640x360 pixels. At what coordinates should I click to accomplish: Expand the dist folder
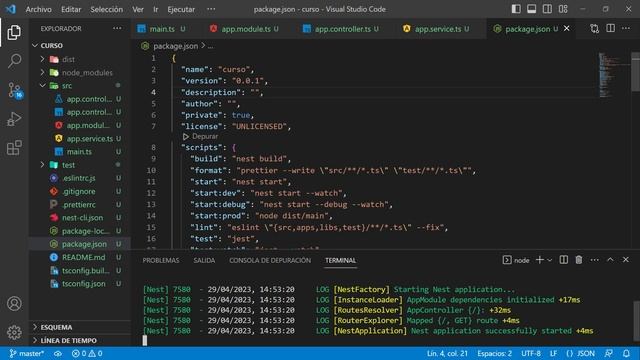[80, 59]
